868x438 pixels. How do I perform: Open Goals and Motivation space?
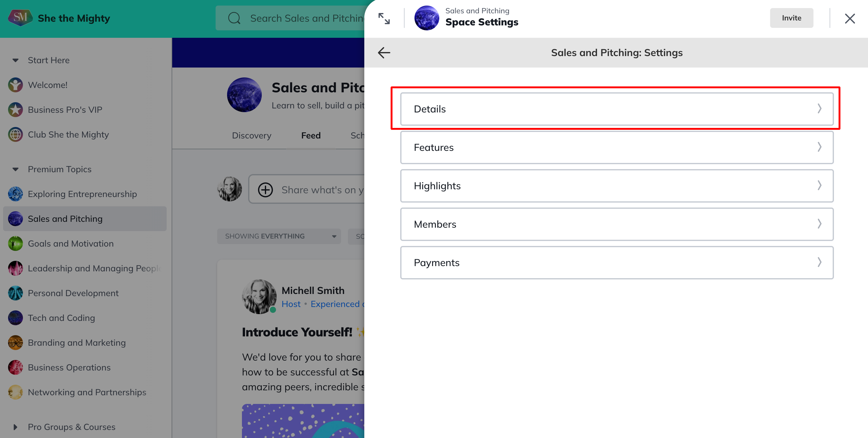coord(70,243)
